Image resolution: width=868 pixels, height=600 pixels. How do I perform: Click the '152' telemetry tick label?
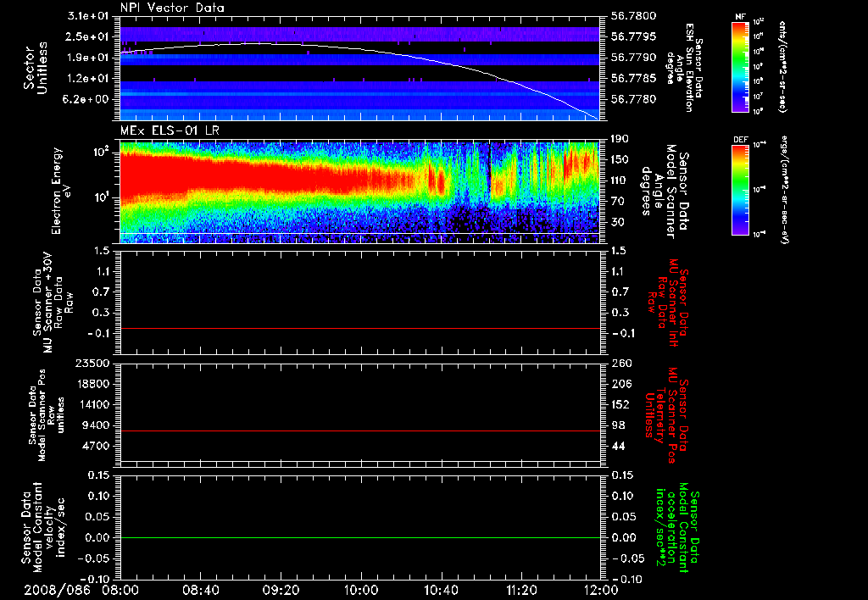pos(620,404)
